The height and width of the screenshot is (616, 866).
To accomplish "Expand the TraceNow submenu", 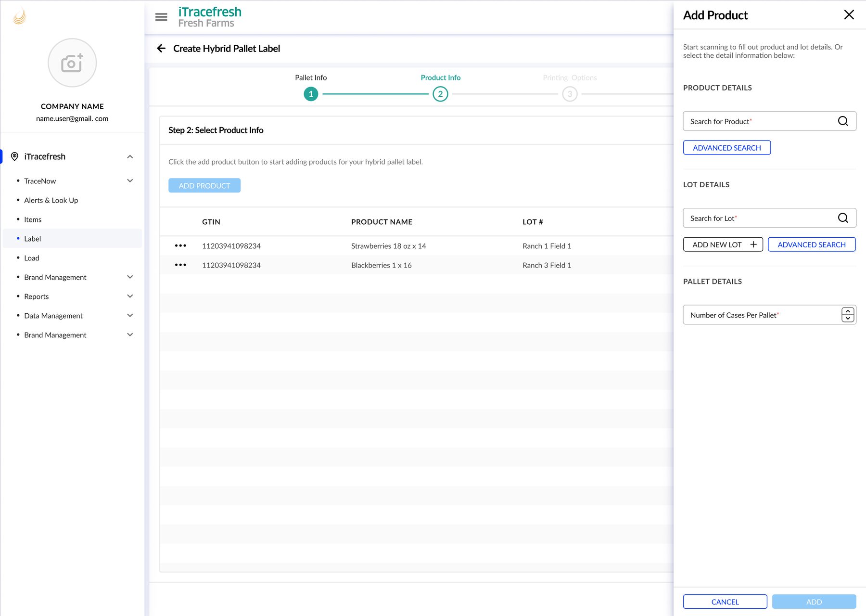I will (x=130, y=180).
